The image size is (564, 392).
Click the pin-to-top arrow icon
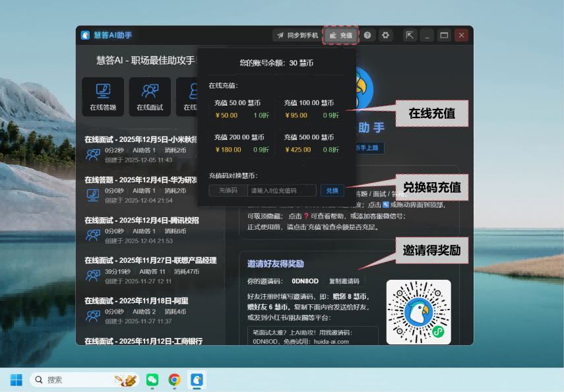(410, 35)
